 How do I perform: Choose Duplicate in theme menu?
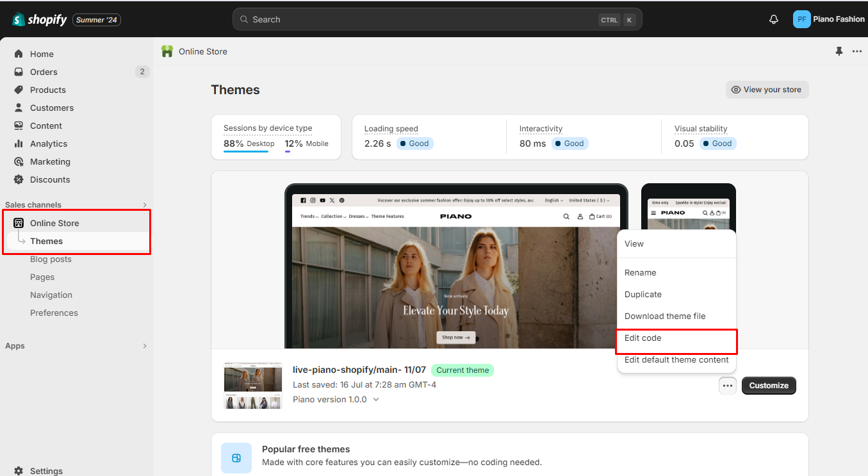(643, 295)
